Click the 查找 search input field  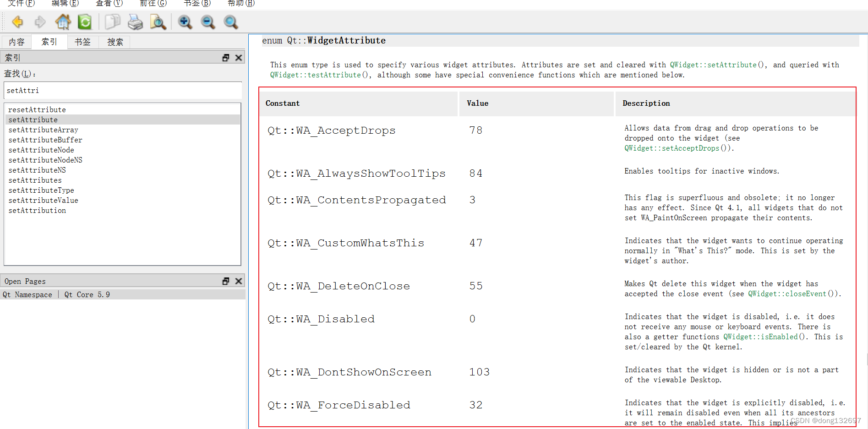point(123,90)
